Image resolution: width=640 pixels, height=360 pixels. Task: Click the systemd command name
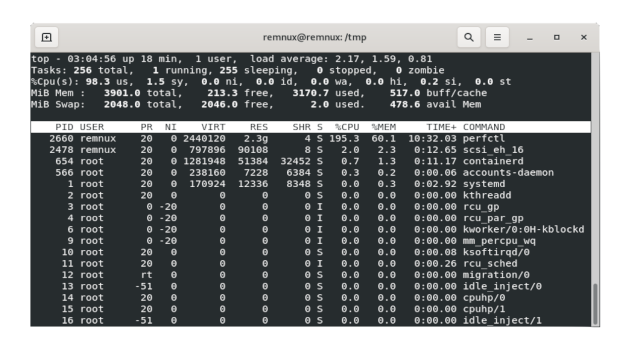(x=483, y=184)
